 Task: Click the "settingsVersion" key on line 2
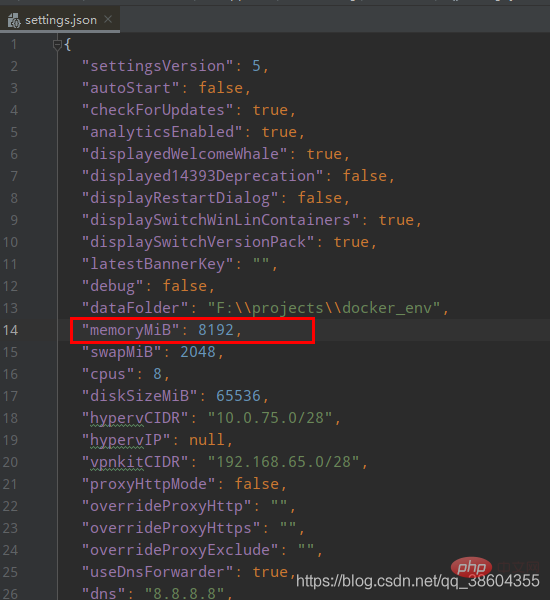[157, 66]
